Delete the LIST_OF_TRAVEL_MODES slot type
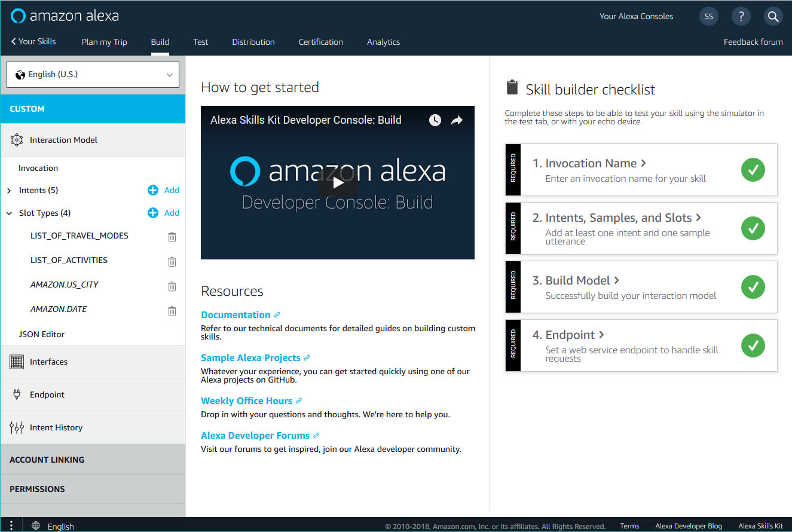This screenshot has height=532, width=792. 172,237
